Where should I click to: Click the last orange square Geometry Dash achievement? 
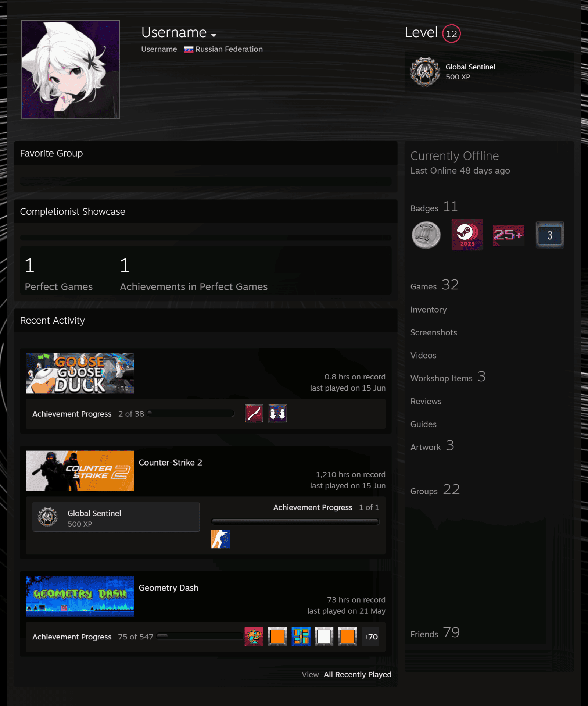347,637
